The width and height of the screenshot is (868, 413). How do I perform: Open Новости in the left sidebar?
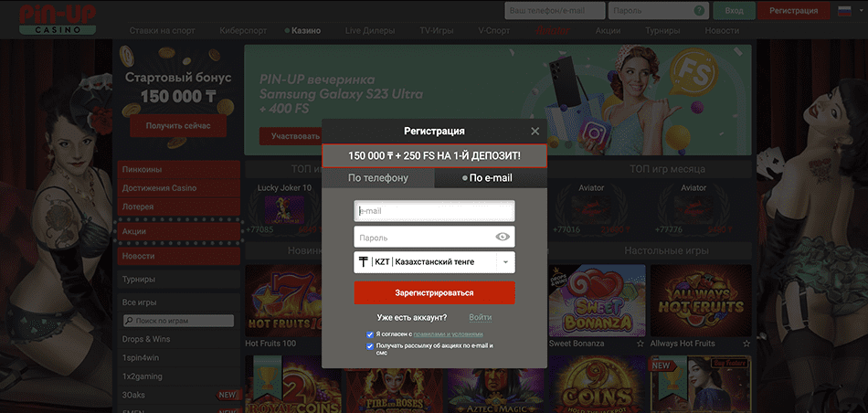[x=179, y=257]
